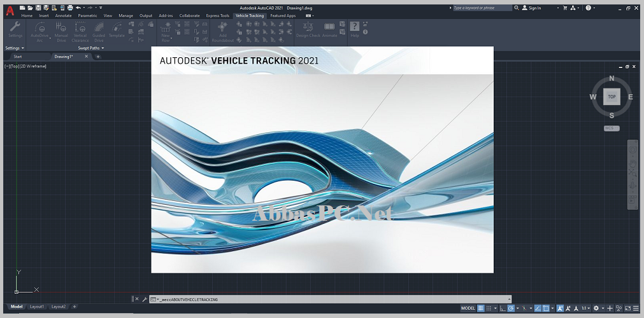644x318 pixels.
Task: Add a new layout with plus button
Action: coord(75,307)
